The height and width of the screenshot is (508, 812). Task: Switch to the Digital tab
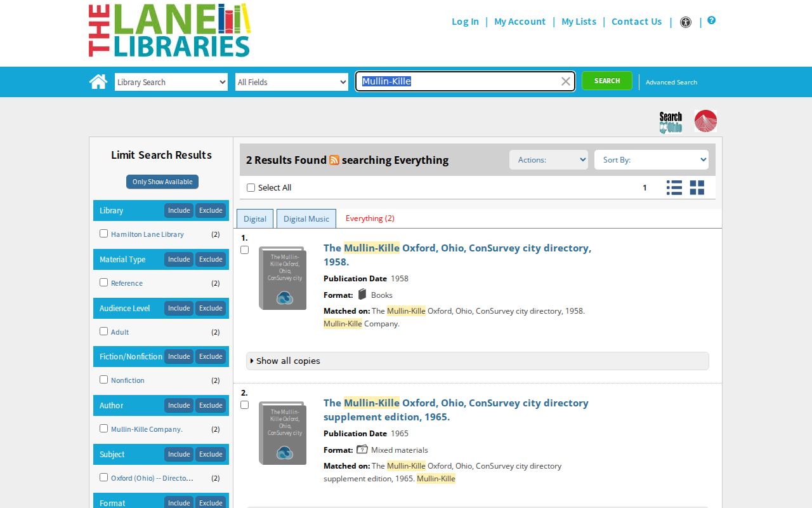(255, 218)
